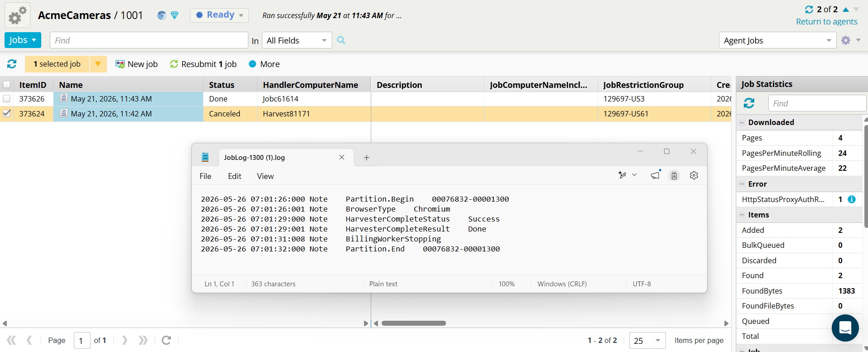Viewport: 868px width, 352px height.
Task: Click the AcmeCameras agent name
Action: [74, 15]
